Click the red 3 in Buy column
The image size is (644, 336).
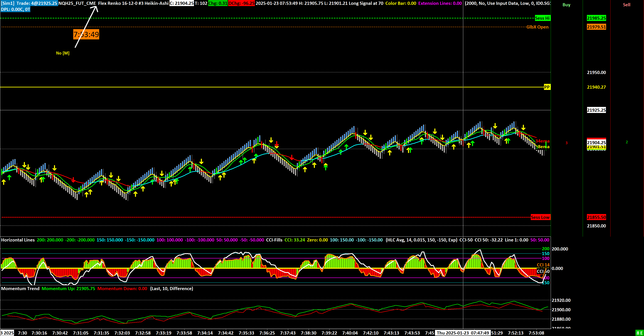click(567, 143)
